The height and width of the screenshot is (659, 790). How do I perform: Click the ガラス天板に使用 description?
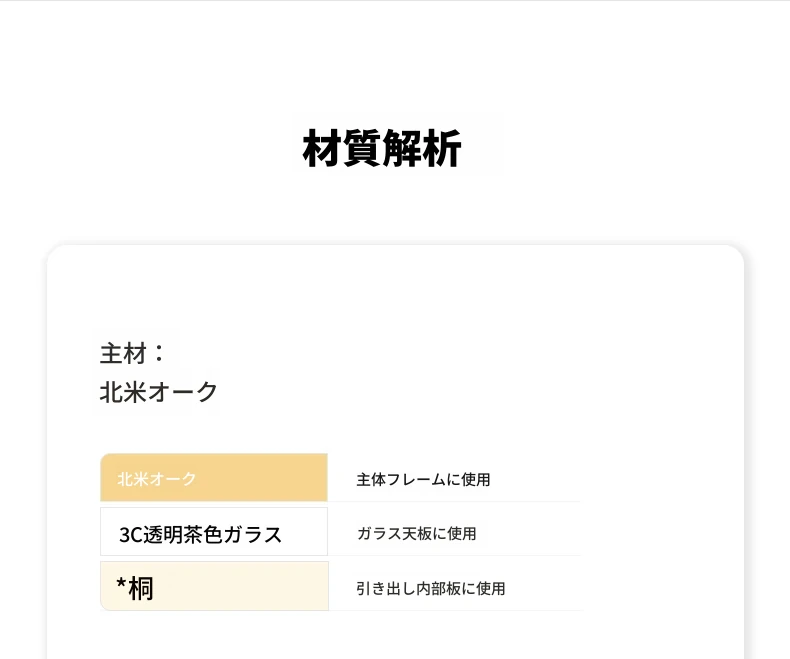(x=416, y=533)
